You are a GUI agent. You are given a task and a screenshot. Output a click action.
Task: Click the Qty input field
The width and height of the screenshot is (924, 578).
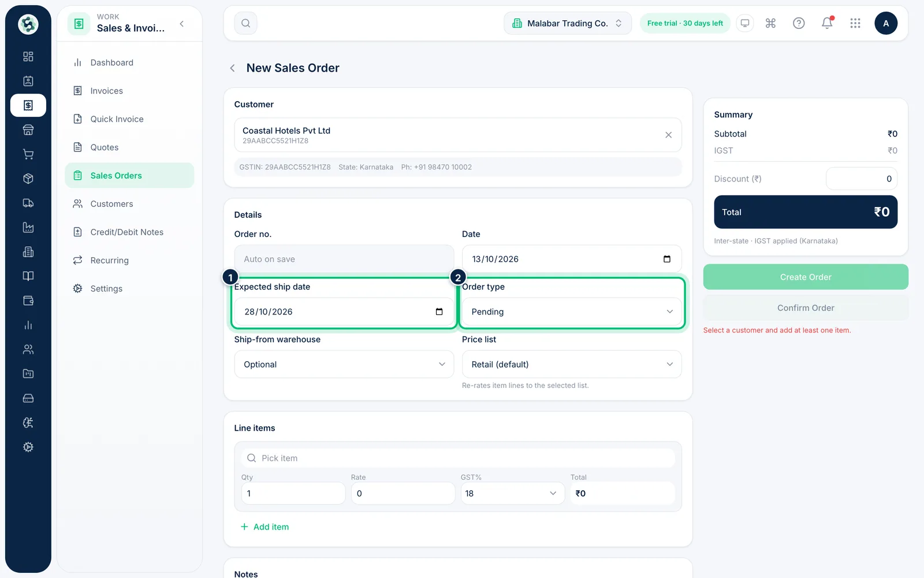click(x=293, y=493)
